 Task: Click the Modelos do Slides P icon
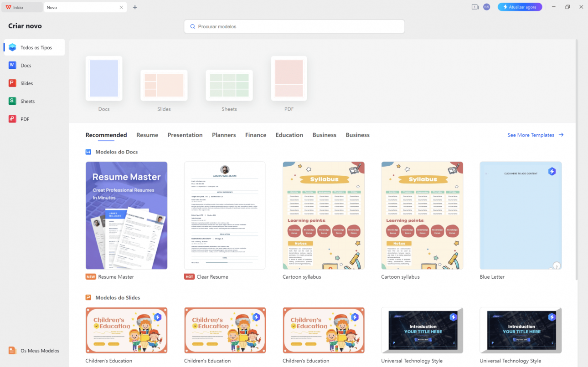pos(88,297)
